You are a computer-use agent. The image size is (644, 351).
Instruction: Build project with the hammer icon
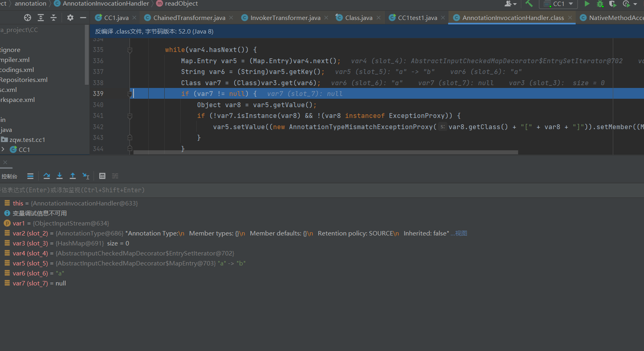[x=529, y=4]
